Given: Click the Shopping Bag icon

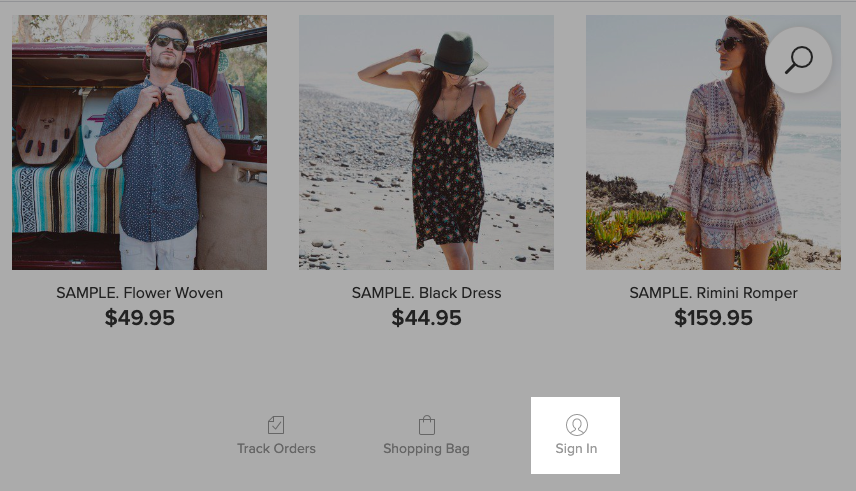Looking at the screenshot, I should (426, 425).
